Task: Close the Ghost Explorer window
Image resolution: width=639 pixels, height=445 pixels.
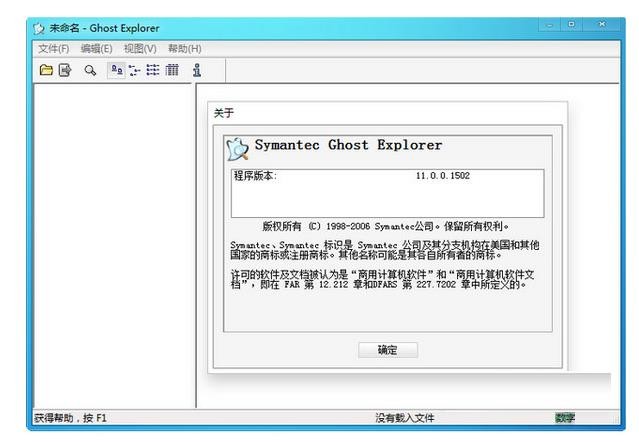Action: (x=602, y=25)
